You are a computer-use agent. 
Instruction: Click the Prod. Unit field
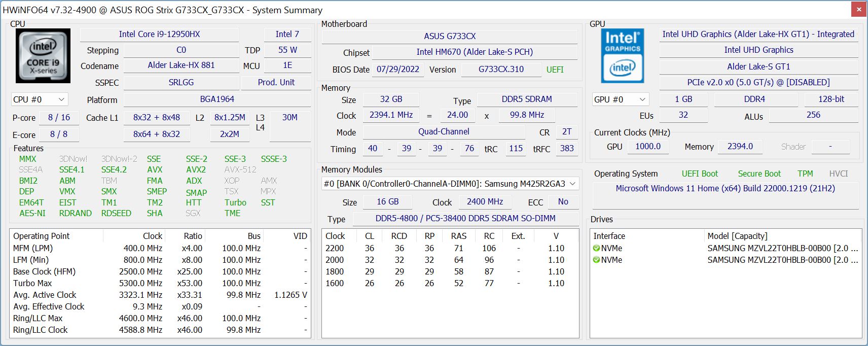[276, 82]
